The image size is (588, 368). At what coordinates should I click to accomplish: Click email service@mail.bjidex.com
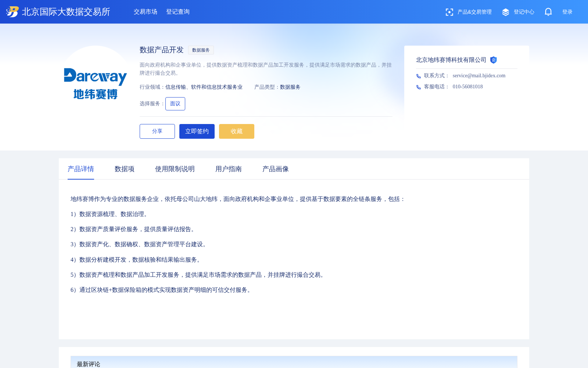[479, 76]
